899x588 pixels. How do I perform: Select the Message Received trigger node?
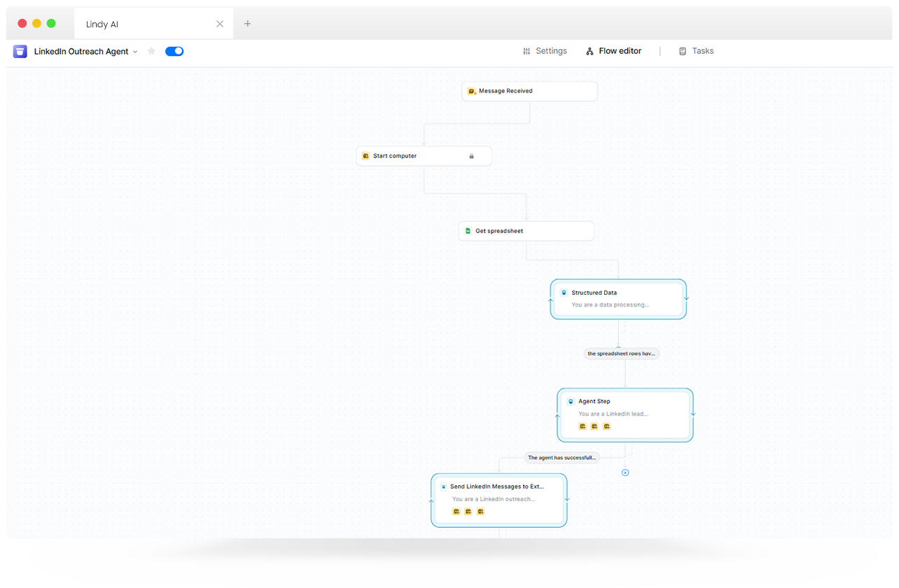[529, 91]
